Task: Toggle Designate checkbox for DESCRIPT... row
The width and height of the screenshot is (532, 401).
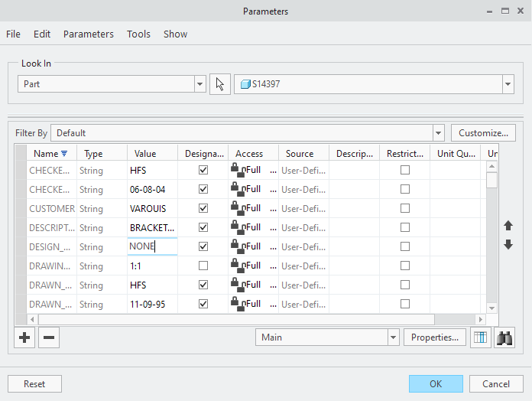Action: 203,227
